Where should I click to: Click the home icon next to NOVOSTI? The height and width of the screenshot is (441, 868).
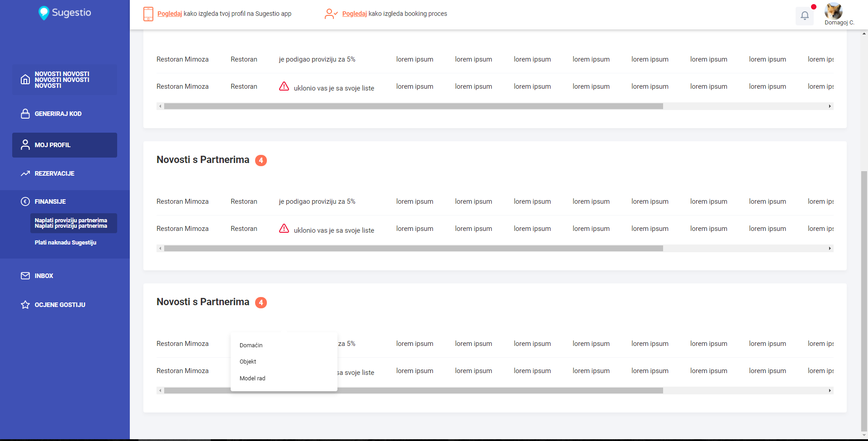click(x=25, y=80)
